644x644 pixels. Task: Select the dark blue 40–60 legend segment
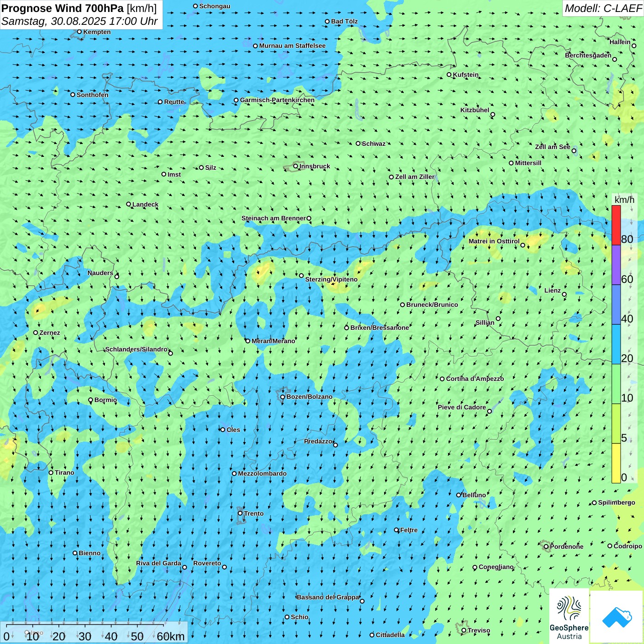[616, 305]
